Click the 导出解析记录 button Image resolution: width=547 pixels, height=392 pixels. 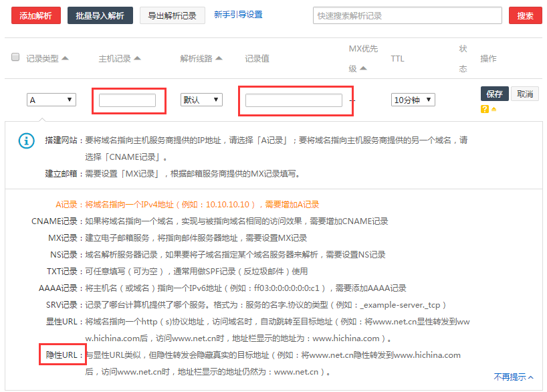coord(172,15)
